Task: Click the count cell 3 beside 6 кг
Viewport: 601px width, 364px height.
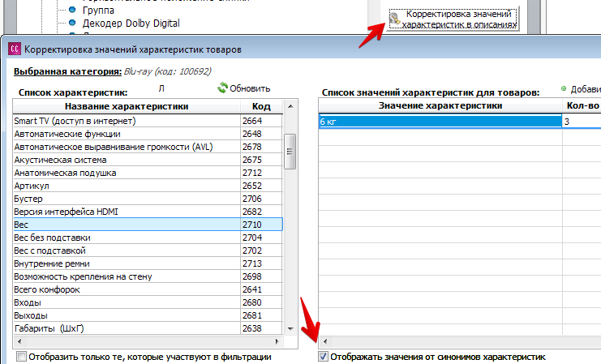Action: point(582,122)
